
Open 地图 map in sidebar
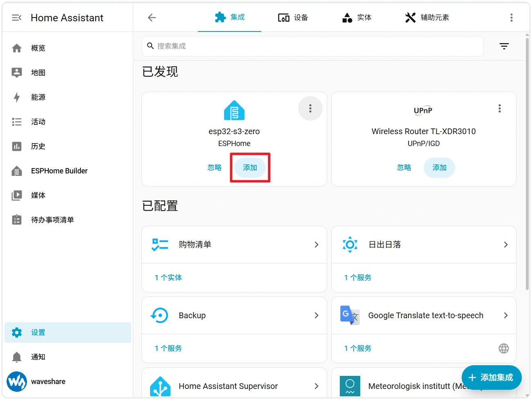pyautogui.click(x=68, y=73)
